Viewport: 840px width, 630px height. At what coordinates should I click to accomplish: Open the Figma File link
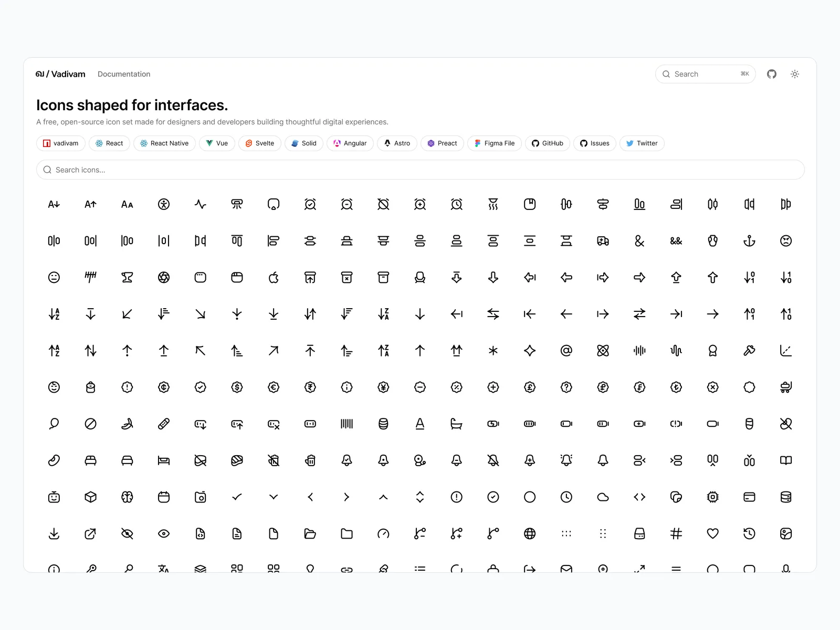(495, 143)
